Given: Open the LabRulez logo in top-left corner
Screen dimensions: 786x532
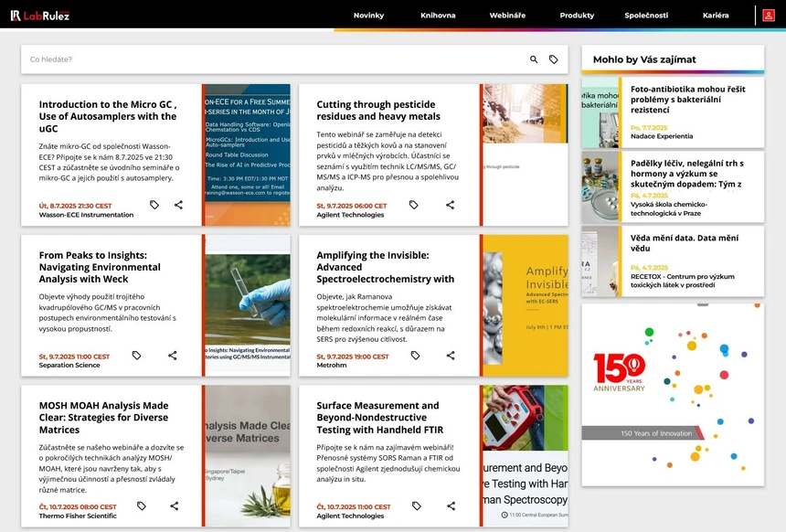Looking at the screenshot, I should click(x=42, y=15).
